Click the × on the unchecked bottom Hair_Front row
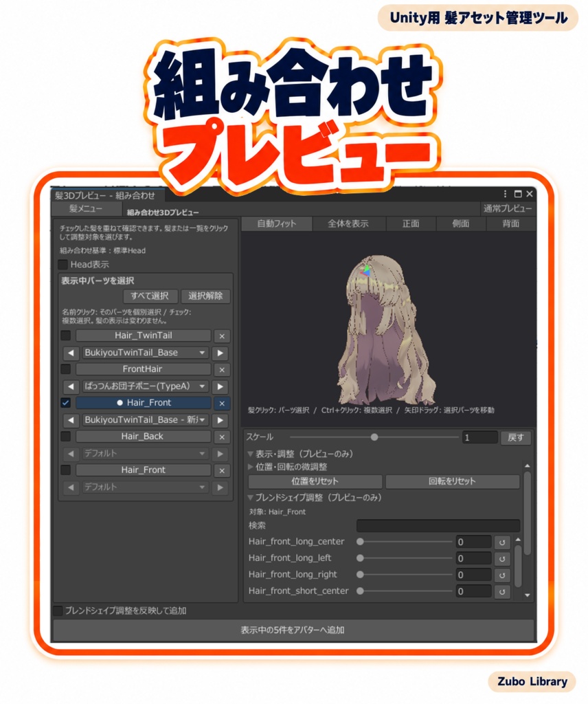Image resolution: width=588 pixels, height=704 pixels. [222, 470]
